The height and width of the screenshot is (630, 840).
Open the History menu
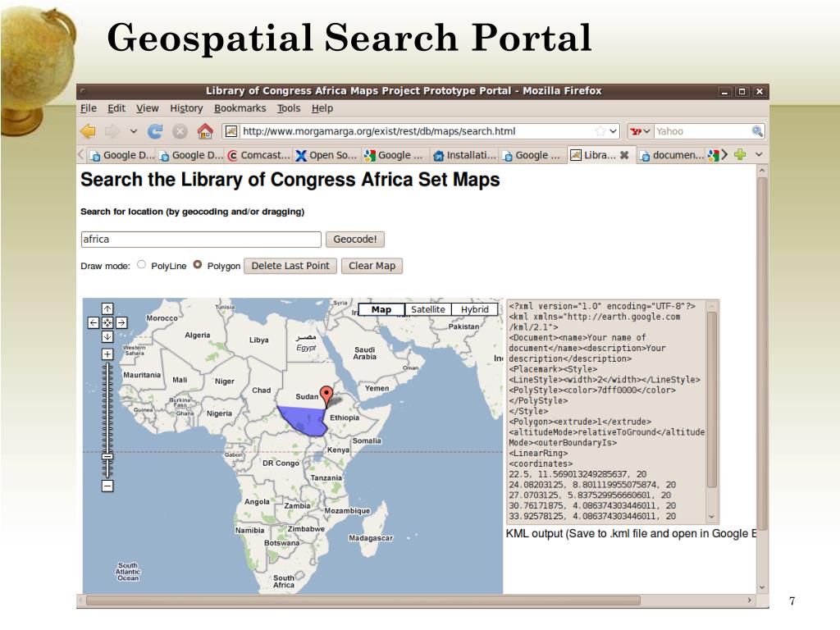click(186, 108)
